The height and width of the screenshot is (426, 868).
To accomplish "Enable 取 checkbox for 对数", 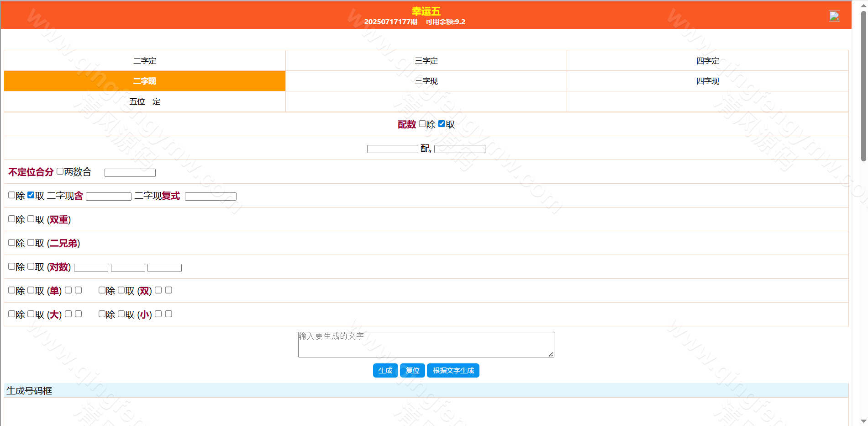I will tap(31, 266).
